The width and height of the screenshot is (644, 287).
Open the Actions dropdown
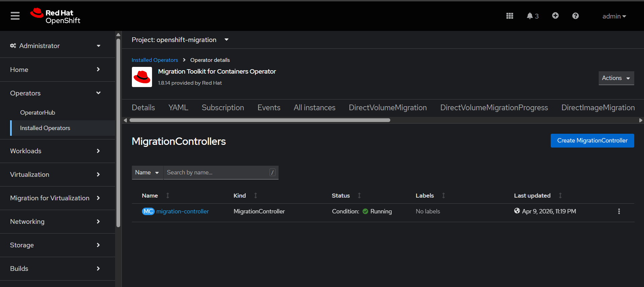click(x=616, y=78)
